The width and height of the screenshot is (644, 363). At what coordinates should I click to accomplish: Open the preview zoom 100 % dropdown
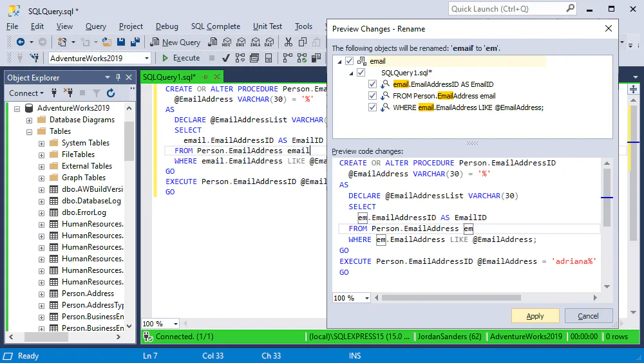click(367, 298)
